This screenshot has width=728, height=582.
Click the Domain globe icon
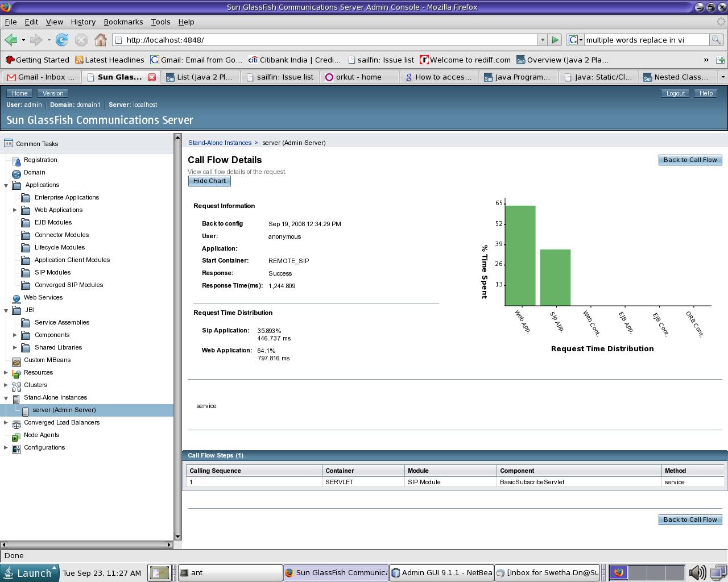tap(16, 173)
